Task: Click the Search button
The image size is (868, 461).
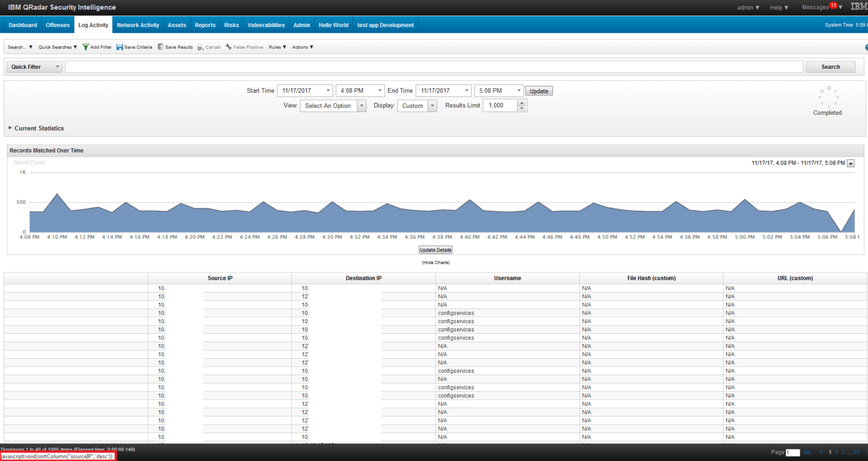Action: coord(830,66)
